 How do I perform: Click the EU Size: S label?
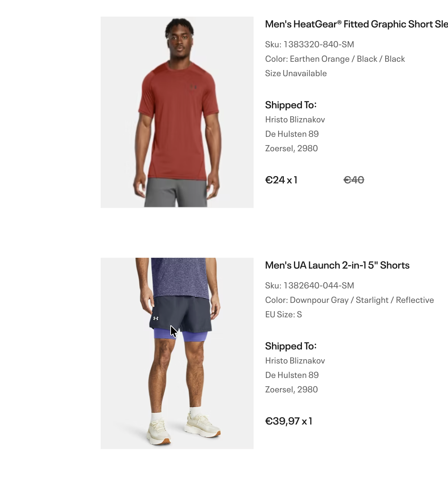[x=283, y=314]
